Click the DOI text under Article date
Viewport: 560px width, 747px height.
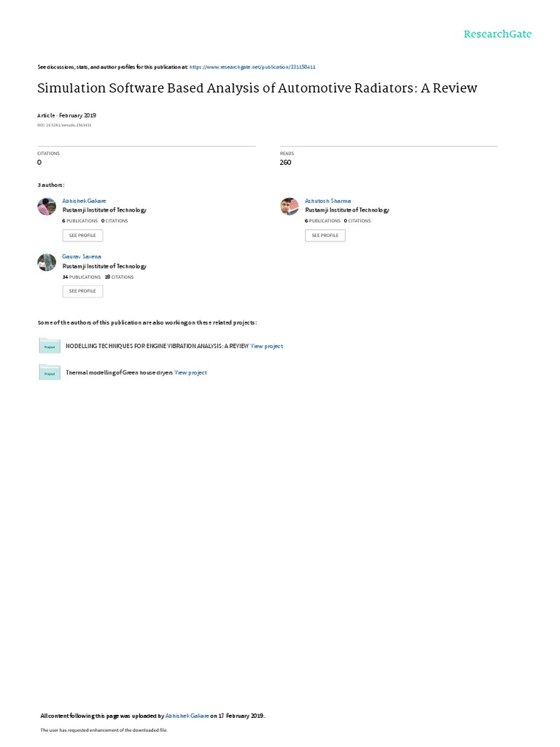tap(64, 125)
